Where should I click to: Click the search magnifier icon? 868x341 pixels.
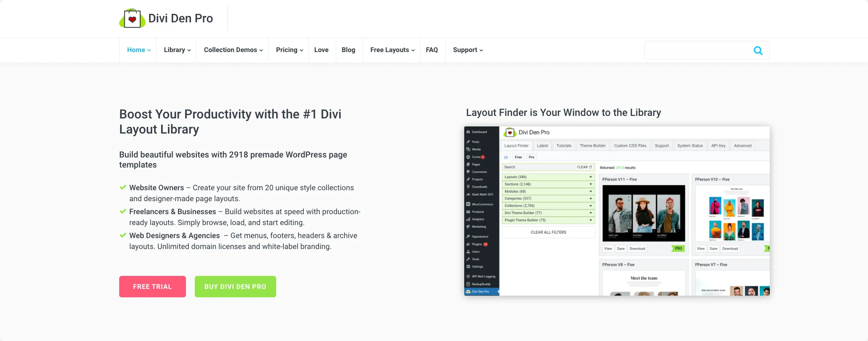(x=758, y=50)
